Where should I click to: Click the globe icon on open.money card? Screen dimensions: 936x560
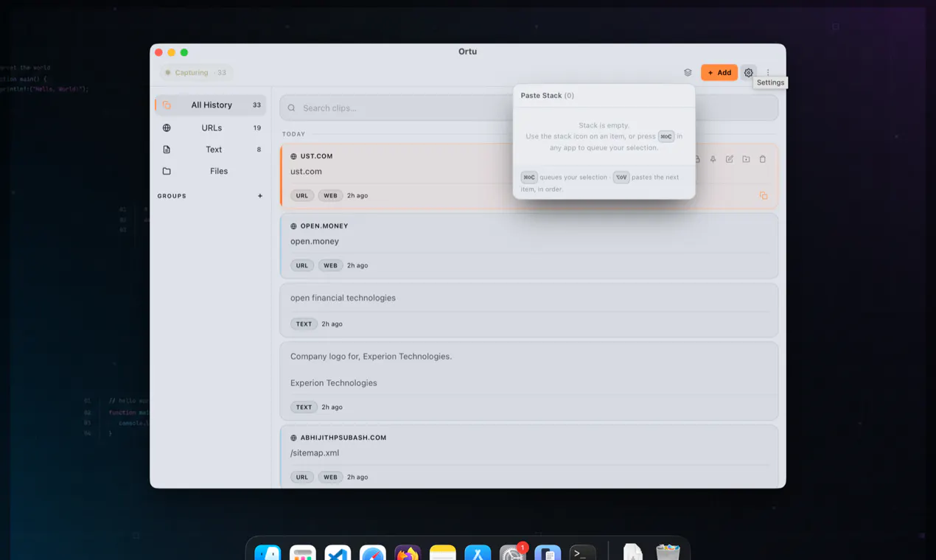(x=293, y=226)
